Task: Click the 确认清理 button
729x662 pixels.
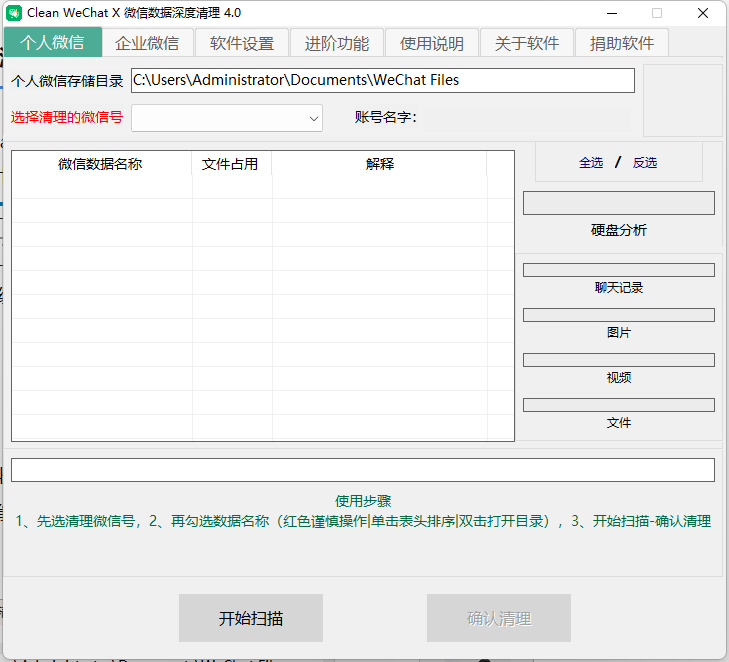Action: [x=499, y=618]
